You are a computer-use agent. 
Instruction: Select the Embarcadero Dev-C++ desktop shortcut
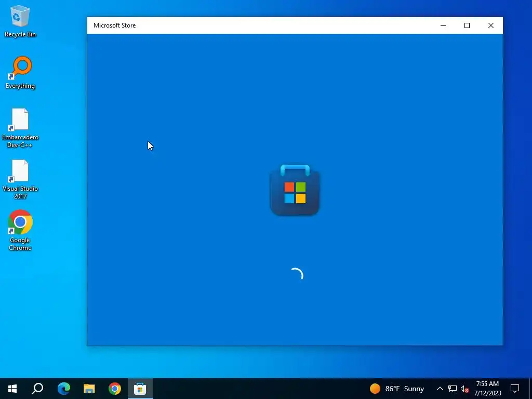20,128
